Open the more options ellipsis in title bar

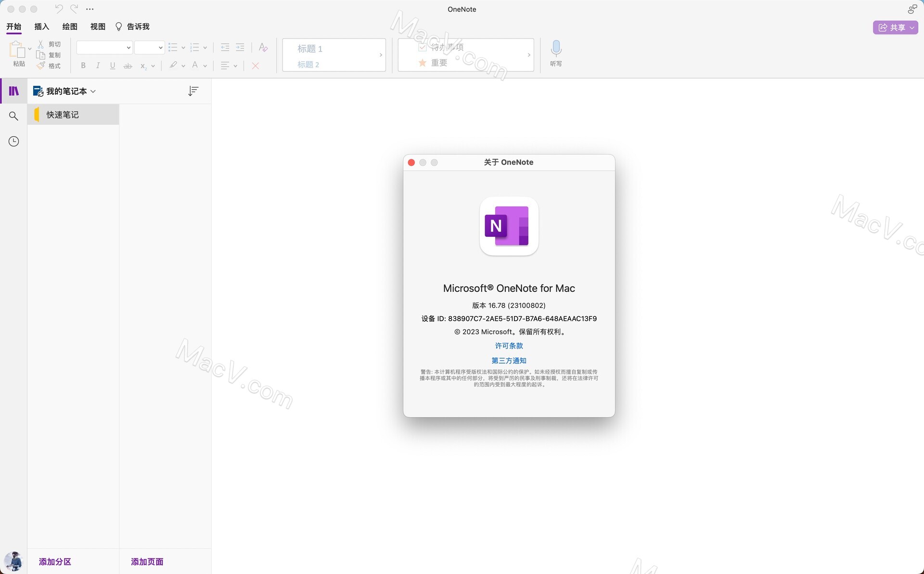click(90, 9)
